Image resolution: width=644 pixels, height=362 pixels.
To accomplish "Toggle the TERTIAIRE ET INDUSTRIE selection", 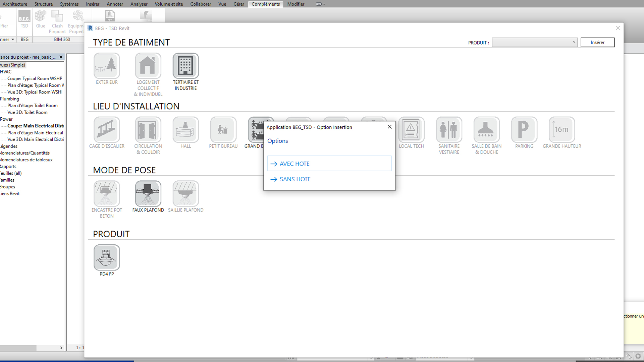I will tap(185, 66).
